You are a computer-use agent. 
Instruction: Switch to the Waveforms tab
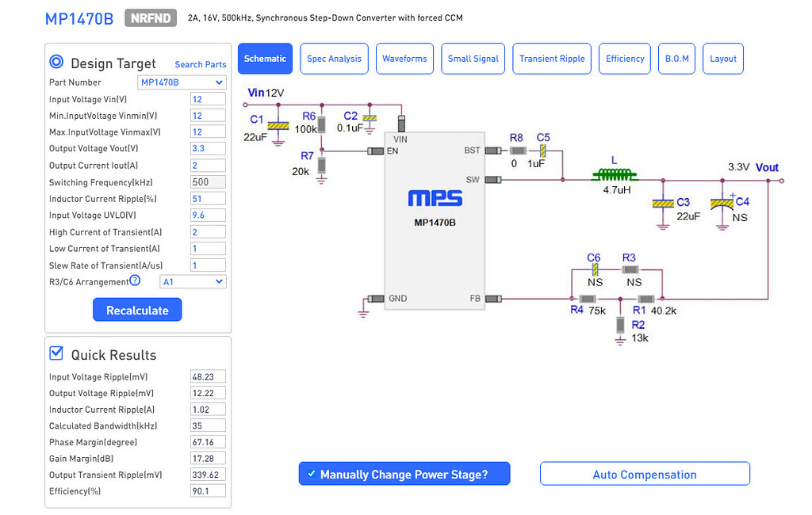[x=404, y=59]
